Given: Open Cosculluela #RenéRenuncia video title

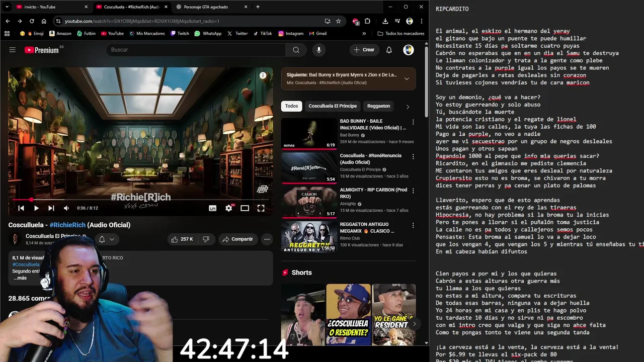Looking at the screenshot, I should pyautogui.click(x=370, y=159).
